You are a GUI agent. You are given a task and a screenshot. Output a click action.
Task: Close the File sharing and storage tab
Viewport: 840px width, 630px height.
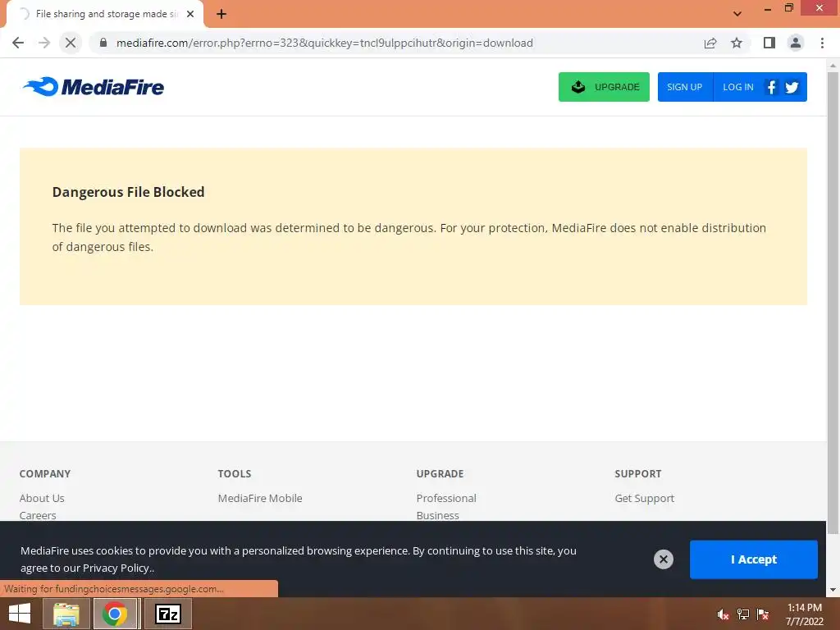coord(190,14)
